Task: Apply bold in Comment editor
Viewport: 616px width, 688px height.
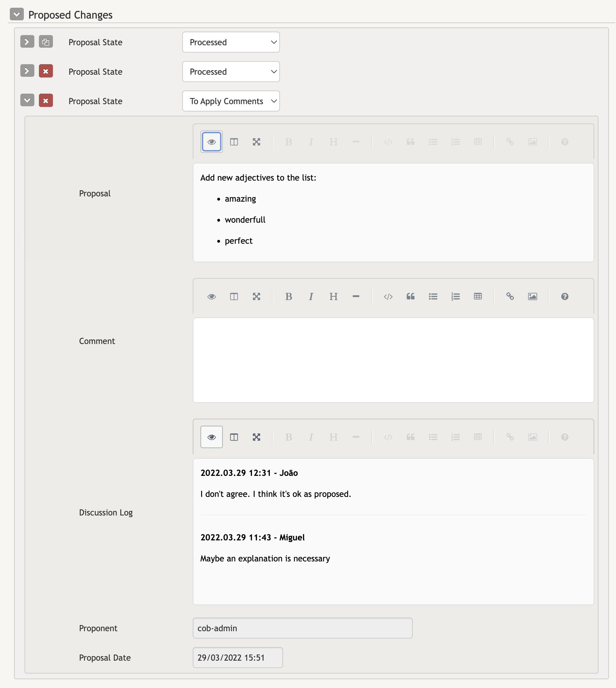Action: pos(289,296)
